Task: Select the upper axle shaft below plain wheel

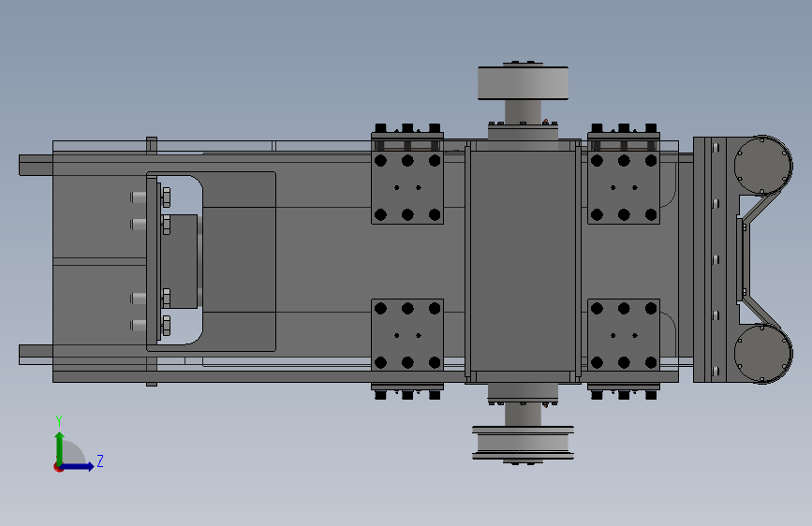Action: click(x=523, y=111)
